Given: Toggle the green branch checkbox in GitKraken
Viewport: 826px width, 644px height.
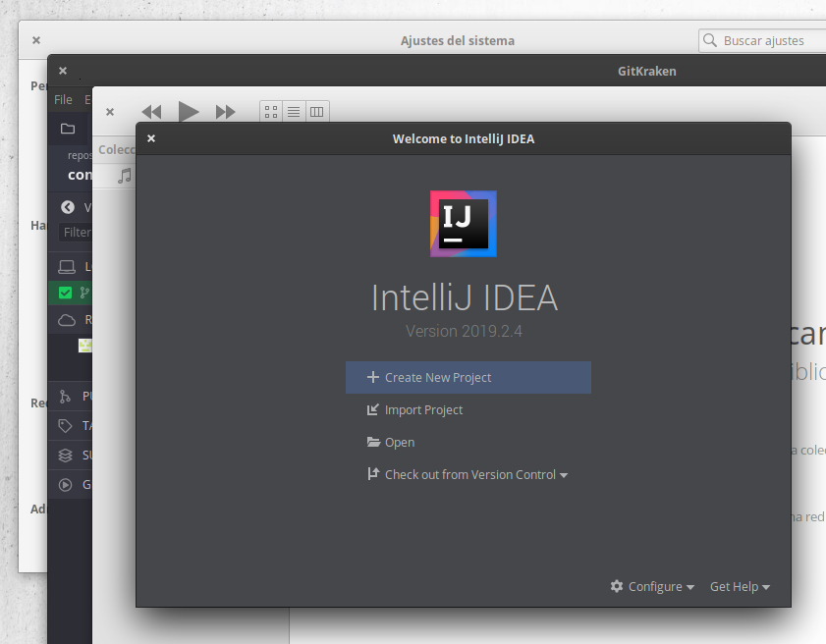Looking at the screenshot, I should pyautogui.click(x=66, y=293).
